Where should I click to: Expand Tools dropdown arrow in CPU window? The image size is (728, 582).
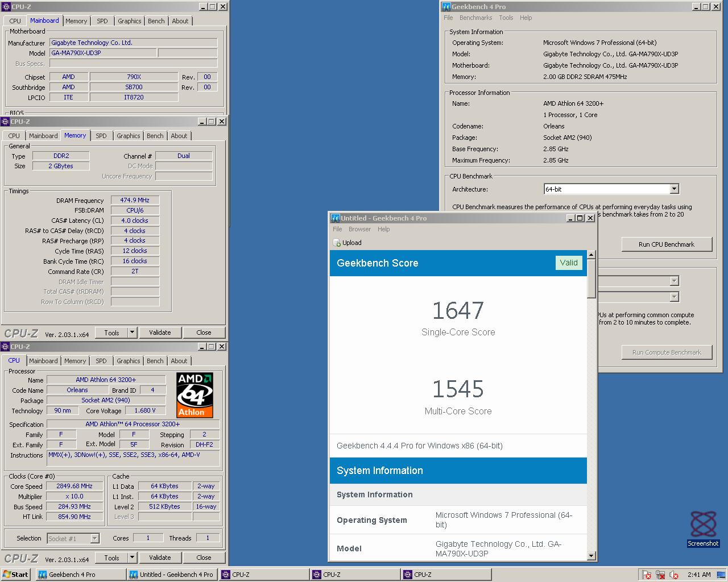(133, 558)
